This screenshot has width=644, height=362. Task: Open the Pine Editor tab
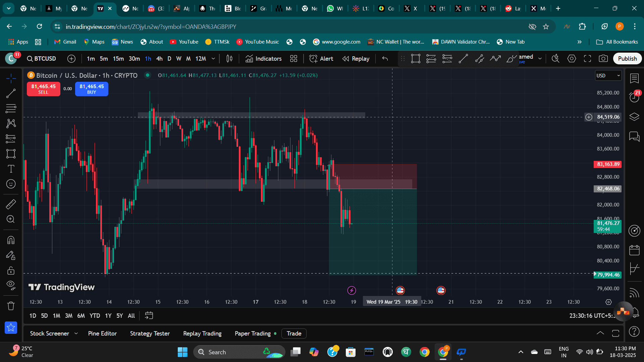point(102,334)
